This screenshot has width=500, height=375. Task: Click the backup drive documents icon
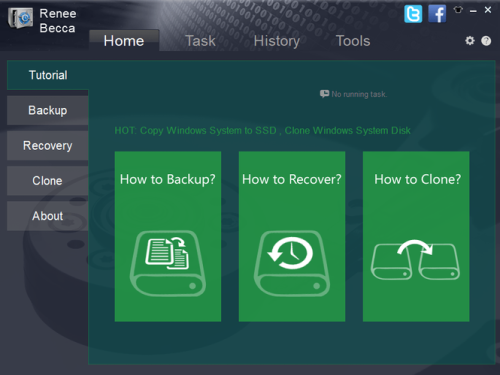(x=168, y=263)
